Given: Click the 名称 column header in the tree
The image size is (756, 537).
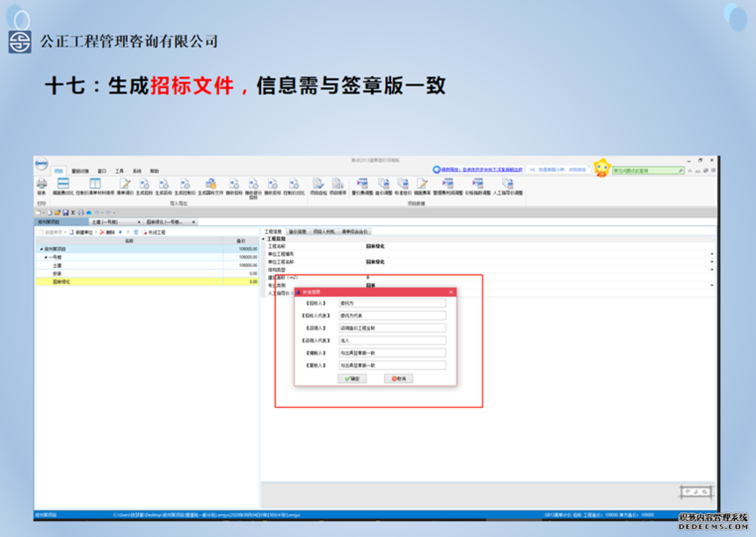Looking at the screenshot, I should point(129,241).
